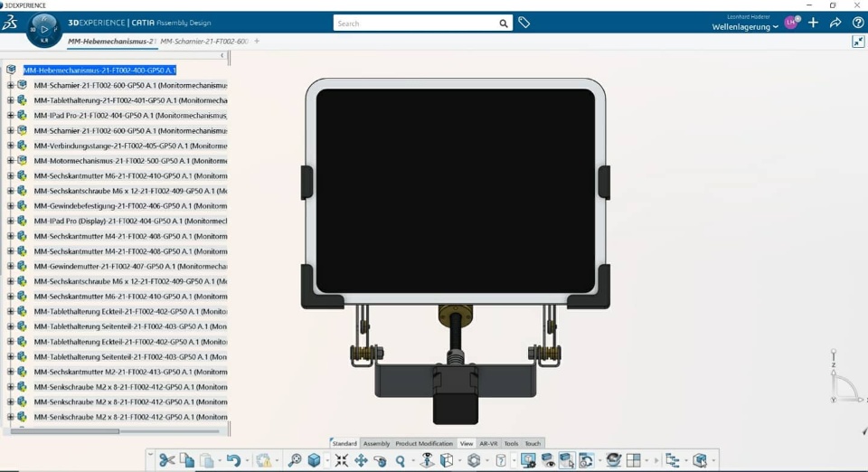Click the refresh visualization icon
This screenshot has height=472, width=868.
pyautogui.click(x=586, y=460)
